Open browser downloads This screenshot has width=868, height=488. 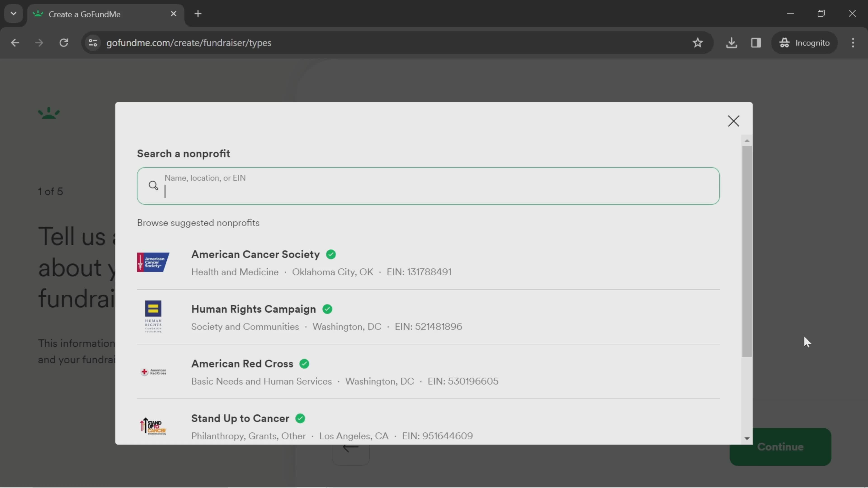731,43
